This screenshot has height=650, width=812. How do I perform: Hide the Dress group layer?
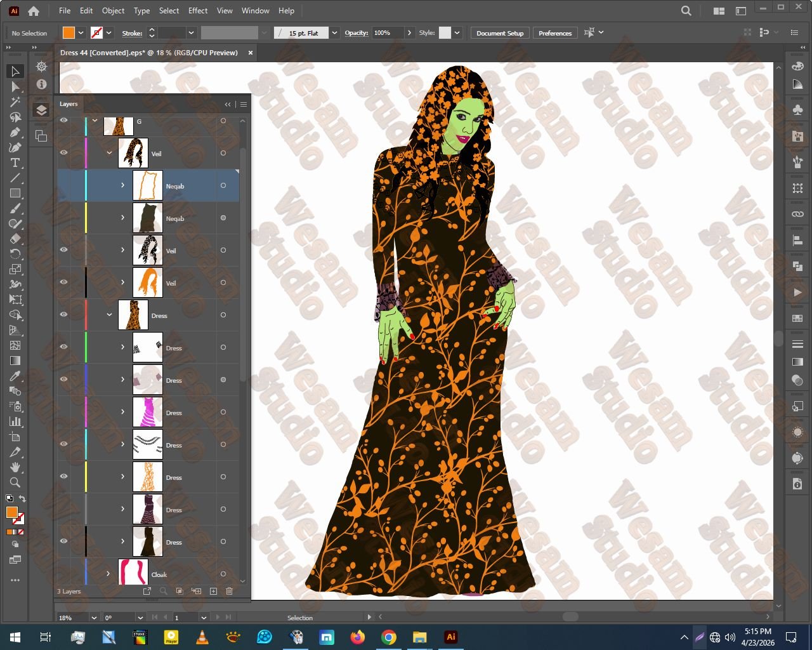click(x=63, y=314)
